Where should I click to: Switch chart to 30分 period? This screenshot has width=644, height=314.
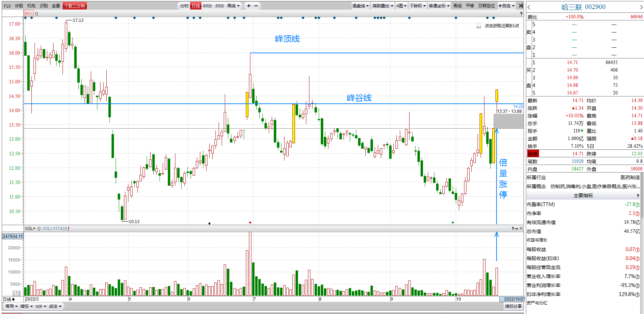[220, 6]
